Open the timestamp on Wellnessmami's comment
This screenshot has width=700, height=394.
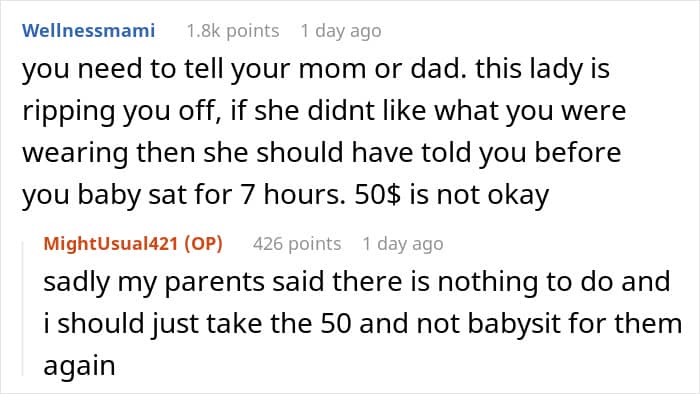pos(341,31)
